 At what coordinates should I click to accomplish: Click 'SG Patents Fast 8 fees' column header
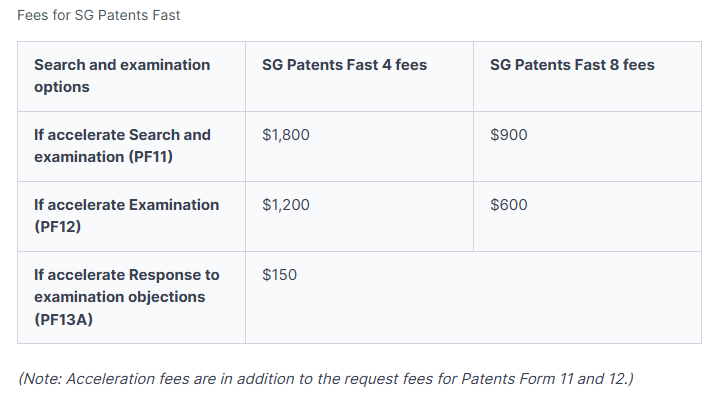pyautogui.click(x=572, y=65)
